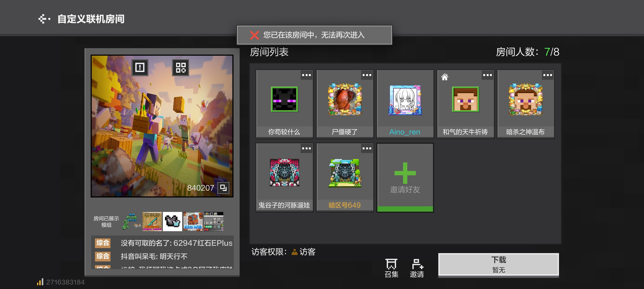
Task: Open the PLUS creeper mod thumbnail
Action: [132, 222]
